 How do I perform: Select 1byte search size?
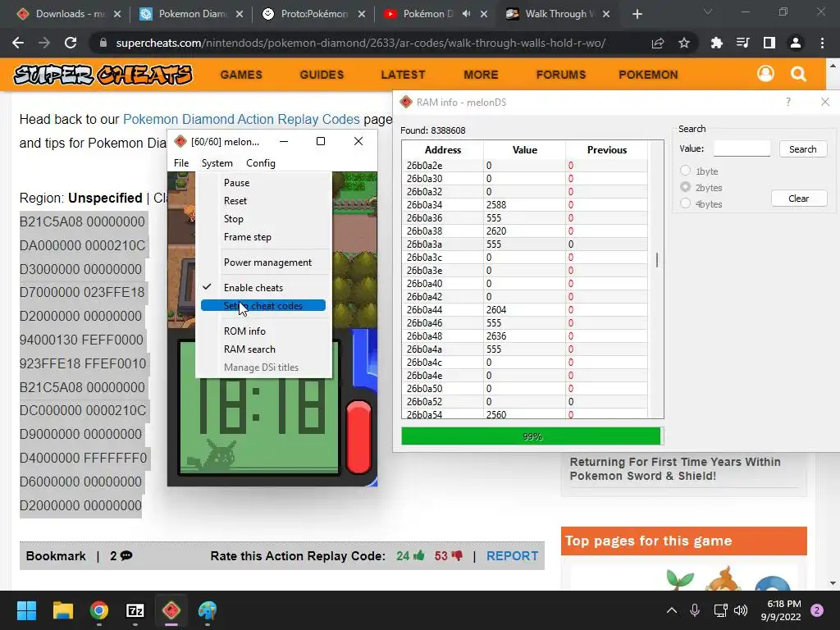pos(685,171)
